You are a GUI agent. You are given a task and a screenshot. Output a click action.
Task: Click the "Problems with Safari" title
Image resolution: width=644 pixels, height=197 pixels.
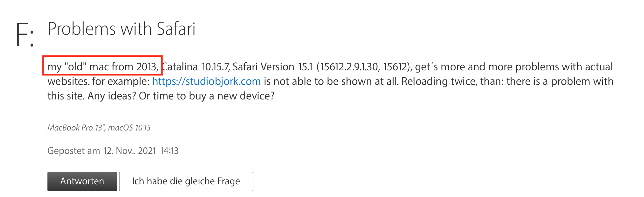pos(121,29)
